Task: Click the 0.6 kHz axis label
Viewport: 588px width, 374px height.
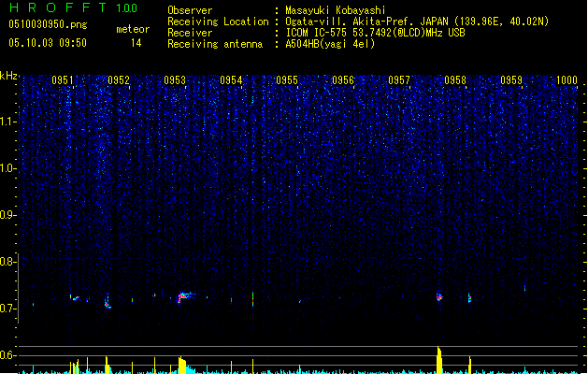Action: tap(7, 355)
